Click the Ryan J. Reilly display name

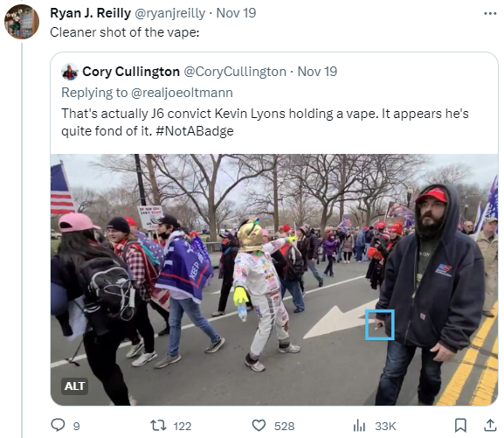(91, 13)
